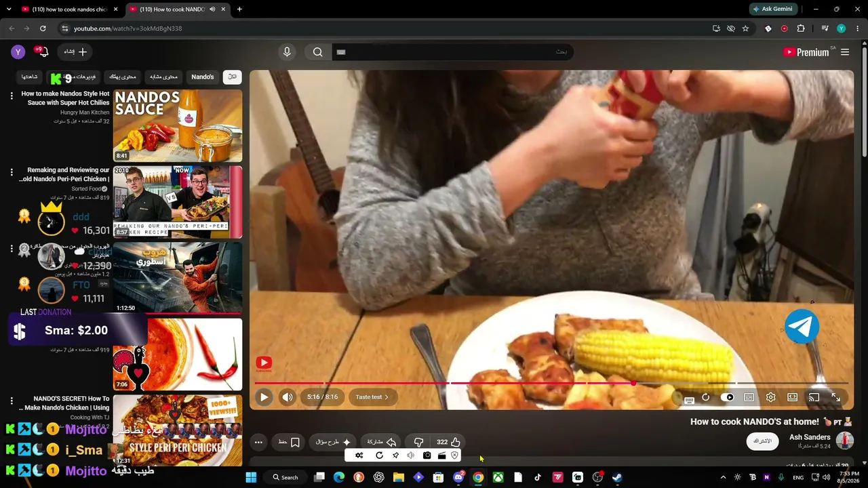The image size is (868, 488).
Task: Open Steam from the taskbar
Action: 617,477
